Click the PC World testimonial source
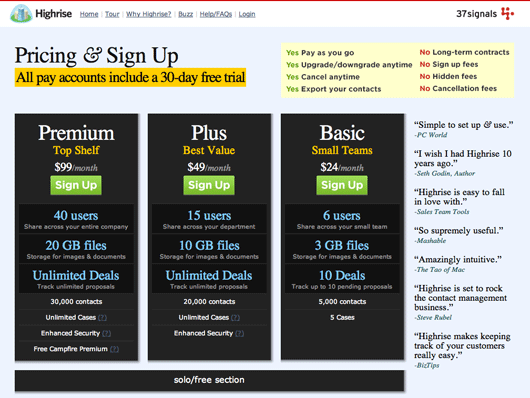The height and width of the screenshot is (398, 530). pyautogui.click(x=431, y=135)
